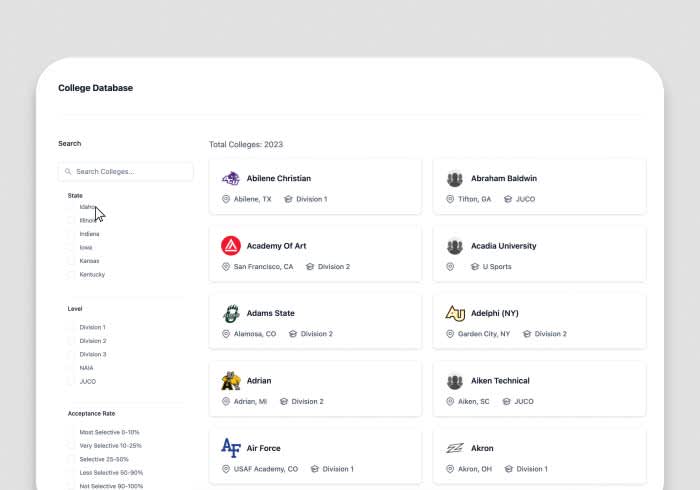Image resolution: width=700 pixels, height=490 pixels.
Task: Check Less Selective 50-90% filter
Action: (x=71, y=472)
